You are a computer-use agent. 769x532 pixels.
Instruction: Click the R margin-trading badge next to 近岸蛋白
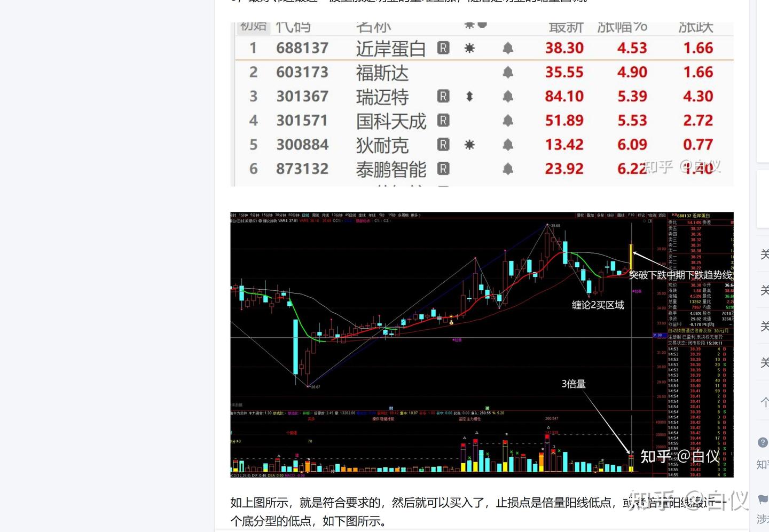[443, 48]
